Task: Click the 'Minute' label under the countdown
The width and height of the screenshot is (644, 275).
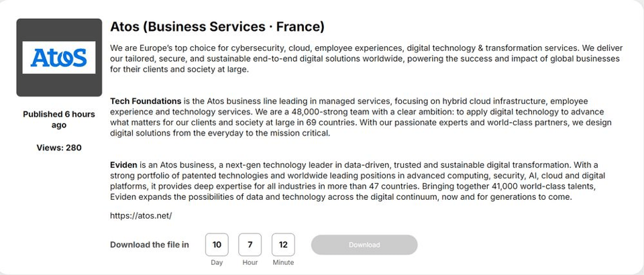Action: 283,262
